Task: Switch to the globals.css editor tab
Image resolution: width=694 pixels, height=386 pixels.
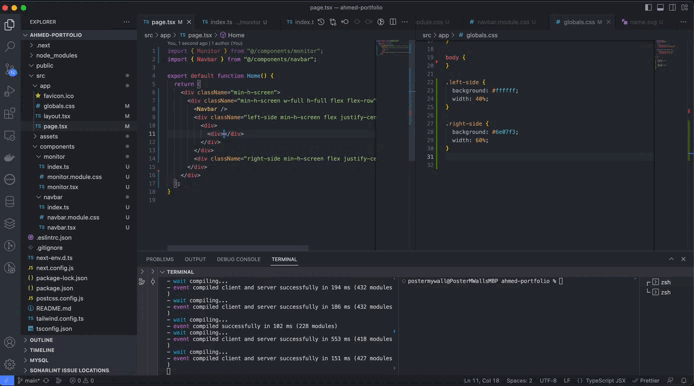Action: [582, 22]
